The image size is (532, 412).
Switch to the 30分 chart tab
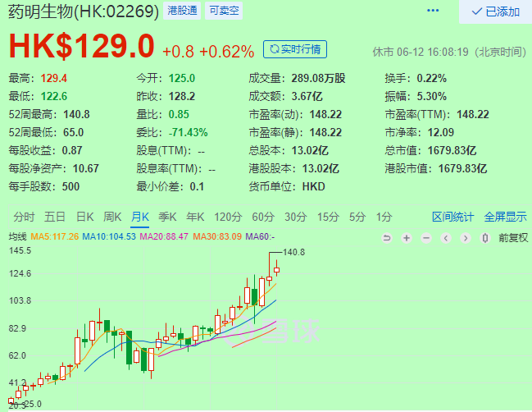296,217
